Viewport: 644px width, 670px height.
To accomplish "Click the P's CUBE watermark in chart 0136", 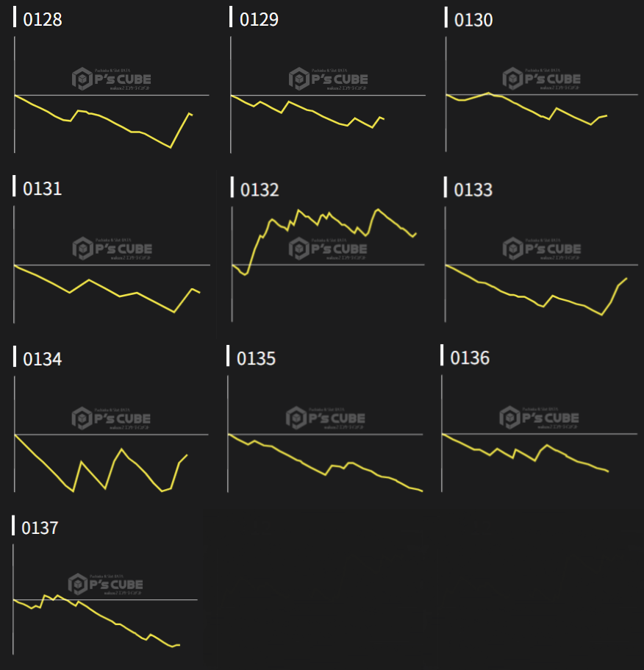I will [x=539, y=418].
